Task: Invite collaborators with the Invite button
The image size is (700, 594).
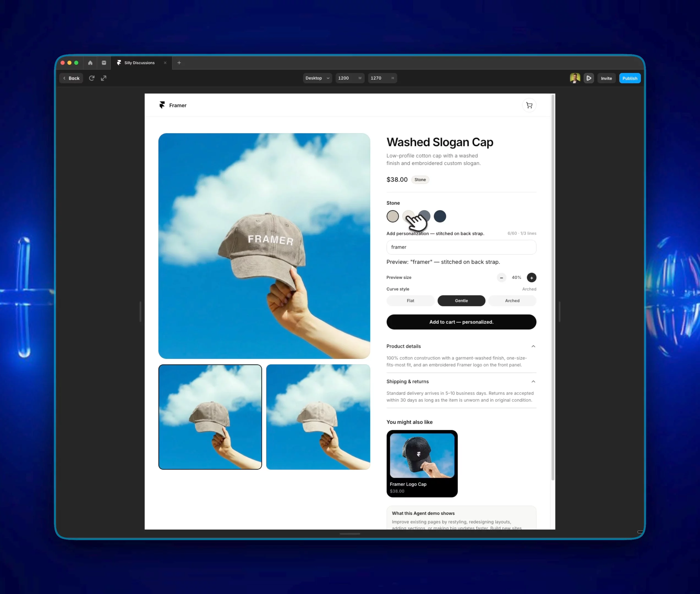Action: (606, 78)
